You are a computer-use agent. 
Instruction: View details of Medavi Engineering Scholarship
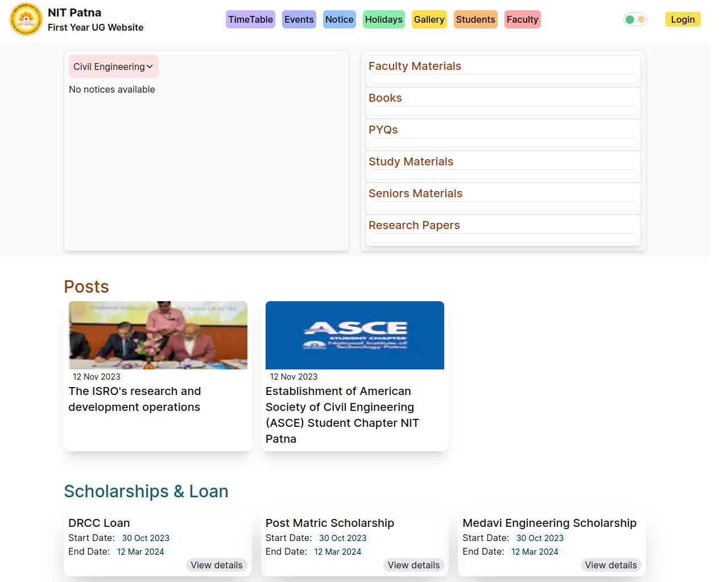[x=611, y=565]
